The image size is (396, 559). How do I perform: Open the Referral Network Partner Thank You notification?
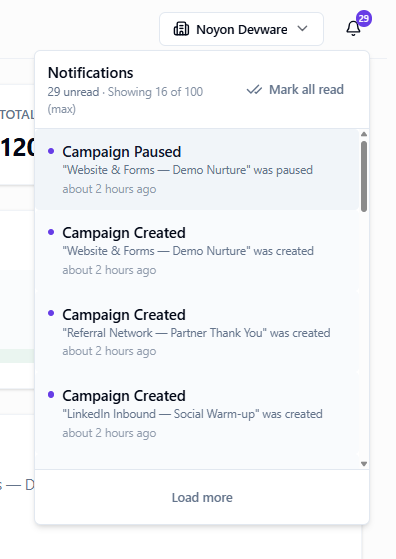pyautogui.click(x=197, y=332)
